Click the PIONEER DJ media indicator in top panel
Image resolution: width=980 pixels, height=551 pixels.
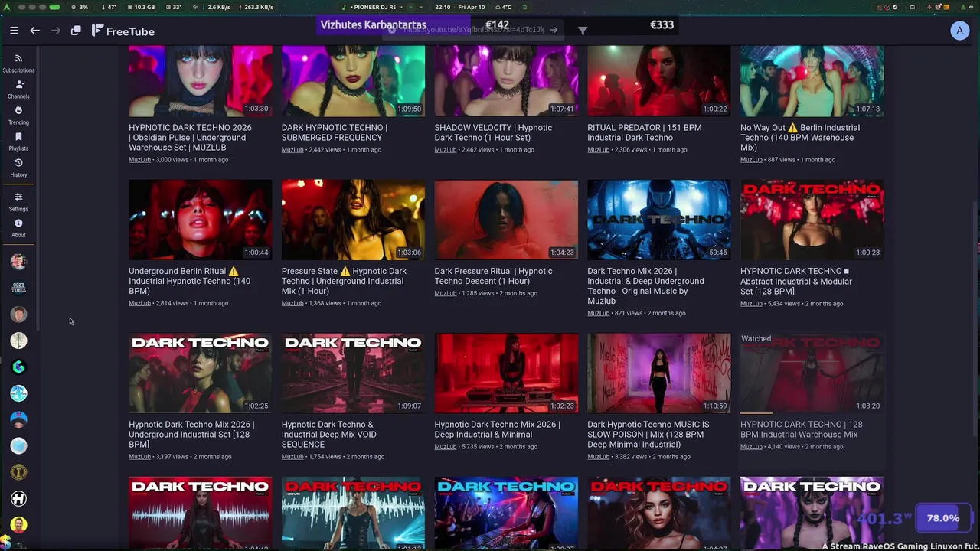click(373, 7)
